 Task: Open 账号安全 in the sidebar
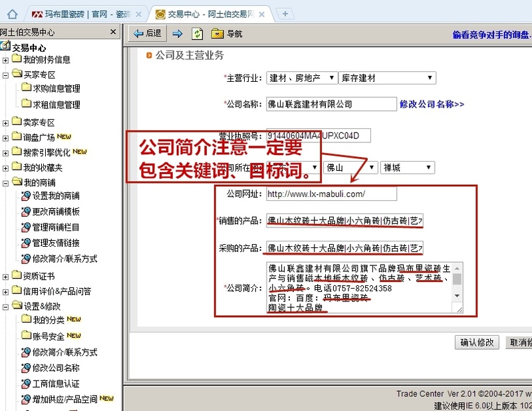pos(49,336)
